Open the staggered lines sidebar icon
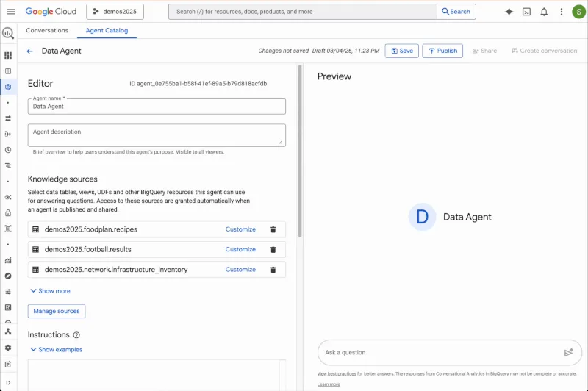The height and width of the screenshot is (391, 588). click(8, 165)
